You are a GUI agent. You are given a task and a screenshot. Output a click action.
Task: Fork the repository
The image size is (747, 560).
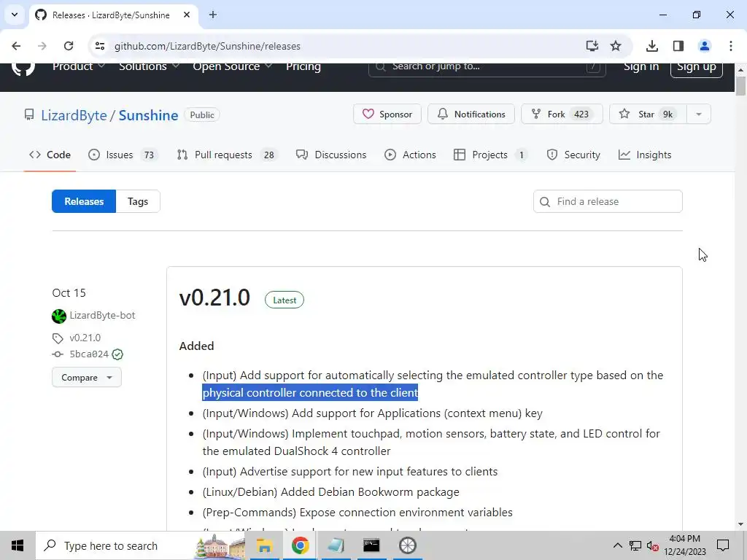(x=562, y=114)
